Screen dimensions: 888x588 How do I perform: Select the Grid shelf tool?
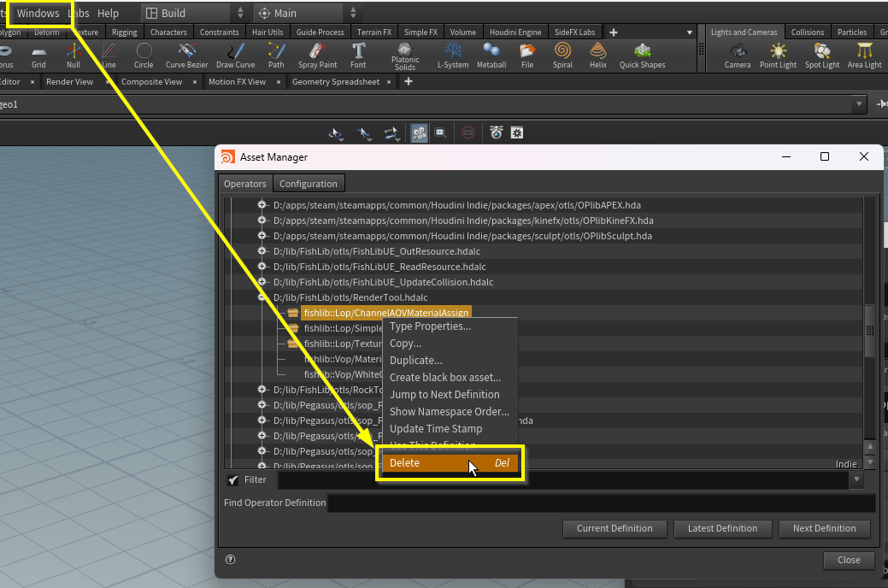coord(38,56)
